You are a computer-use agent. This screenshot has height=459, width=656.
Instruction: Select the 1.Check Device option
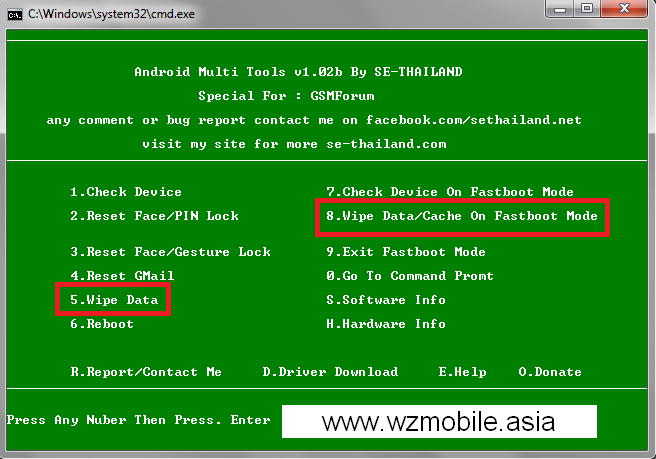(x=126, y=192)
